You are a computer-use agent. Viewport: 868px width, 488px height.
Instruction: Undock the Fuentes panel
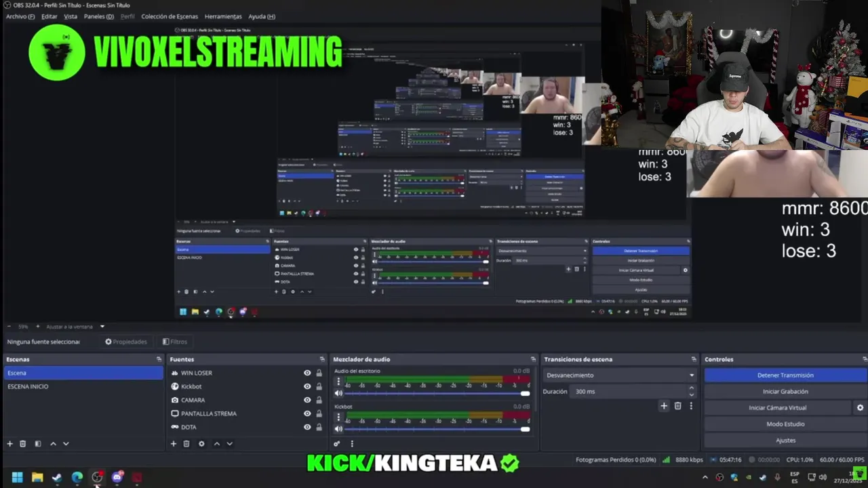pyautogui.click(x=322, y=359)
